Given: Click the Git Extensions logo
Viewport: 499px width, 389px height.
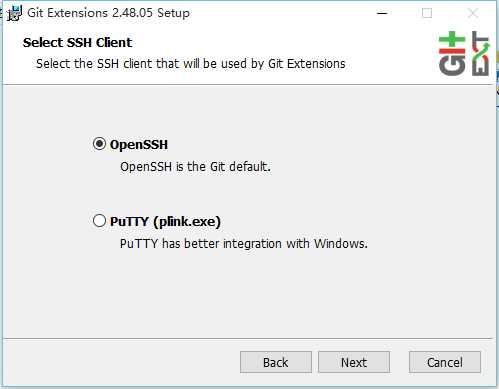Looking at the screenshot, I should tap(465, 54).
